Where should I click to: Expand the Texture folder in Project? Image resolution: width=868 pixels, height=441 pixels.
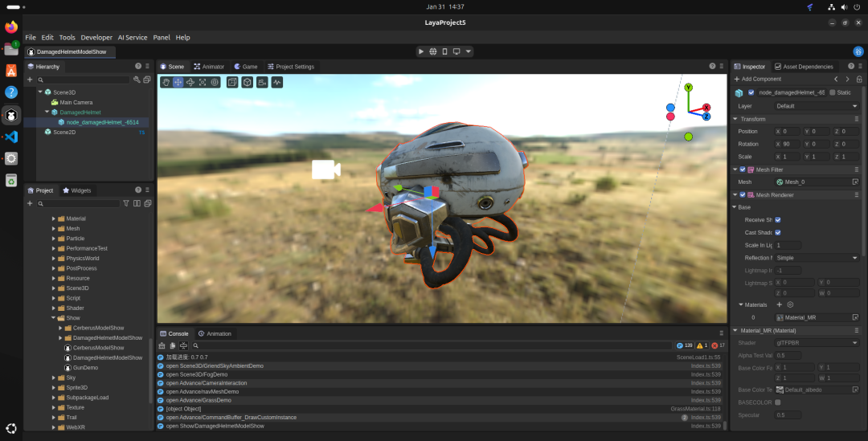pos(54,408)
